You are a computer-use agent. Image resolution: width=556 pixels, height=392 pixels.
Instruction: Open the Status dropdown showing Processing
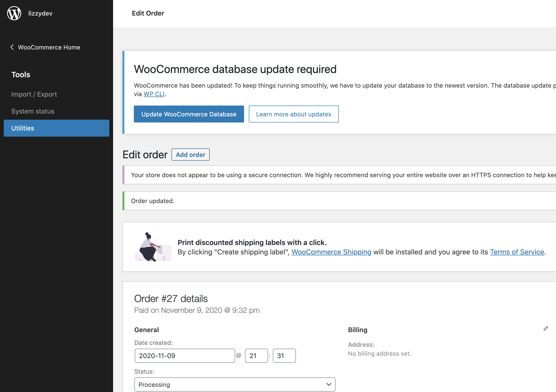[235, 384]
